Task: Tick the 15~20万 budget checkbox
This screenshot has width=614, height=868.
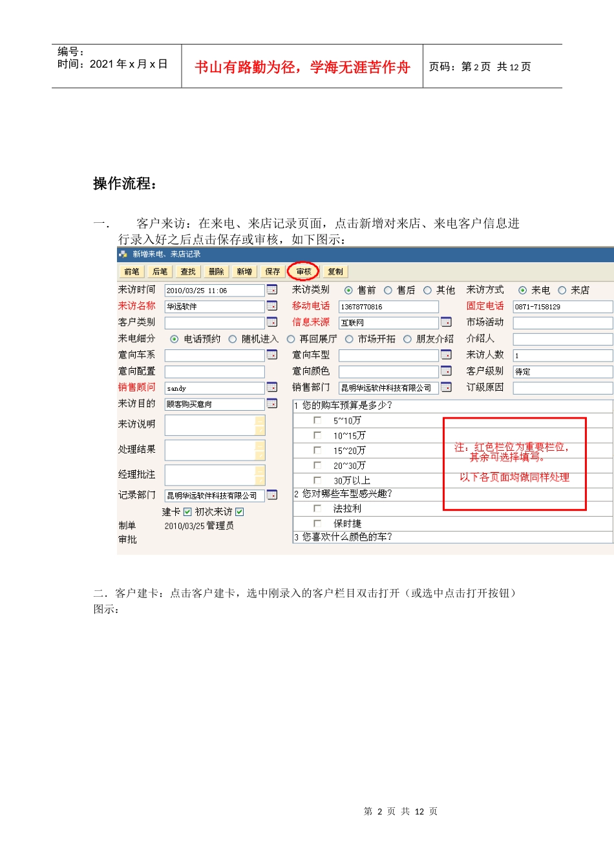Action: [317, 450]
